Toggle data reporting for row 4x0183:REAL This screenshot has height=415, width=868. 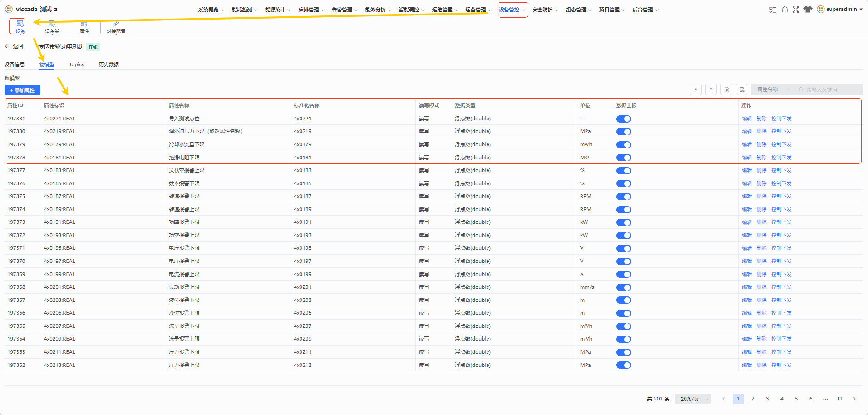pyautogui.click(x=623, y=171)
